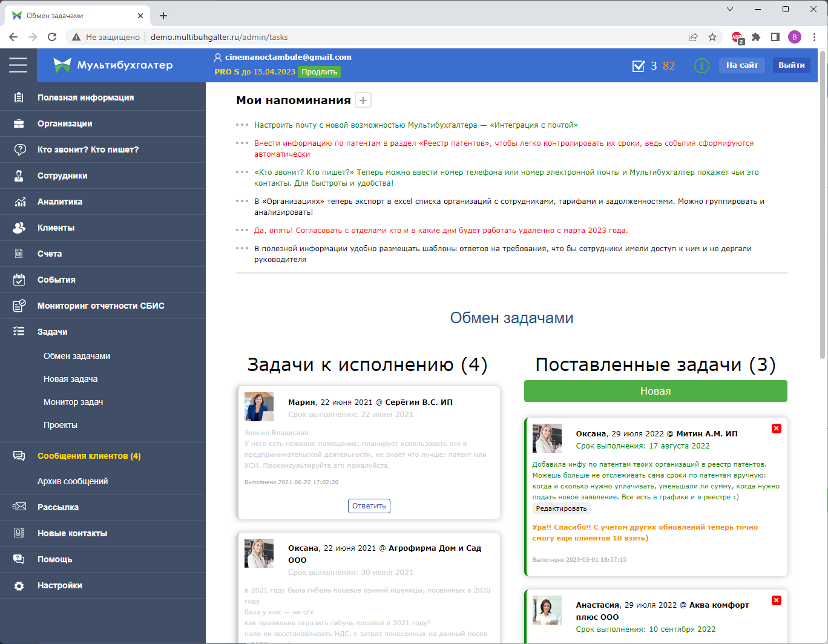Delete Оксана's task with red X
The image size is (828, 644).
point(777,429)
